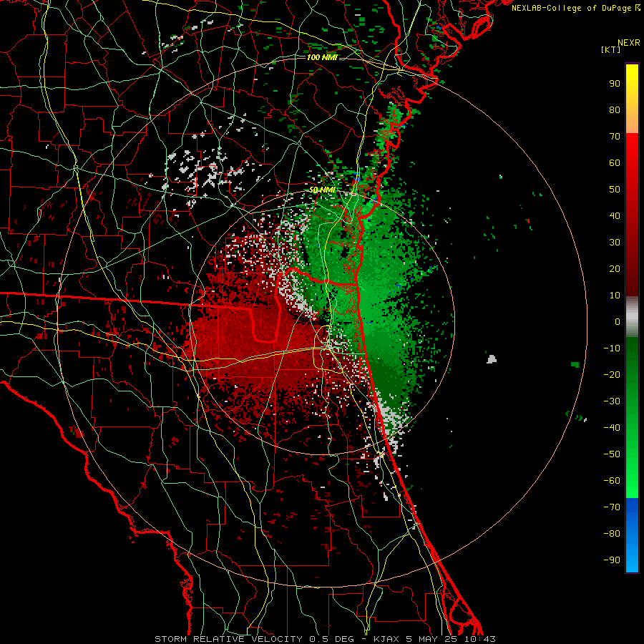The height and width of the screenshot is (644, 644).
Task: Click the positive 60 knot scale label
Action: click(x=615, y=163)
